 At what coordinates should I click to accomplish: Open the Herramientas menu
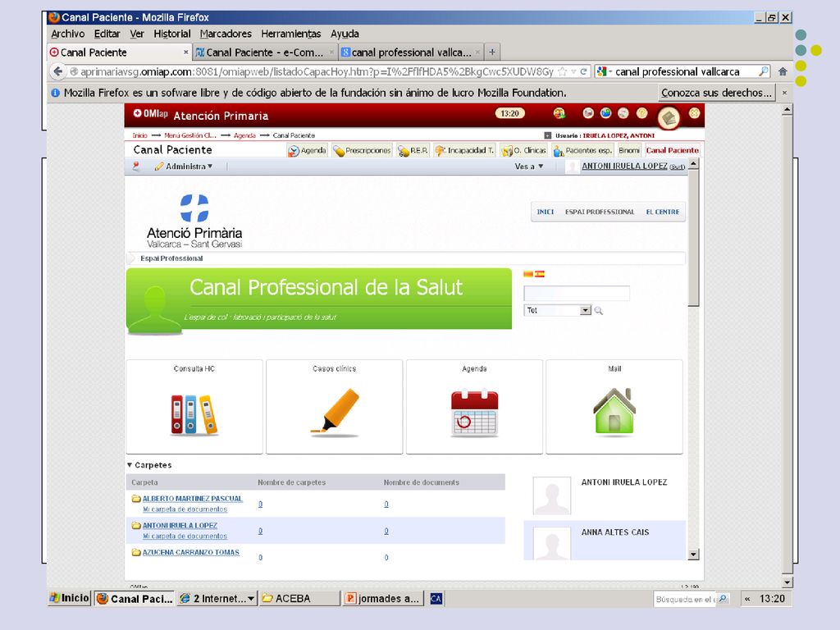(x=291, y=34)
